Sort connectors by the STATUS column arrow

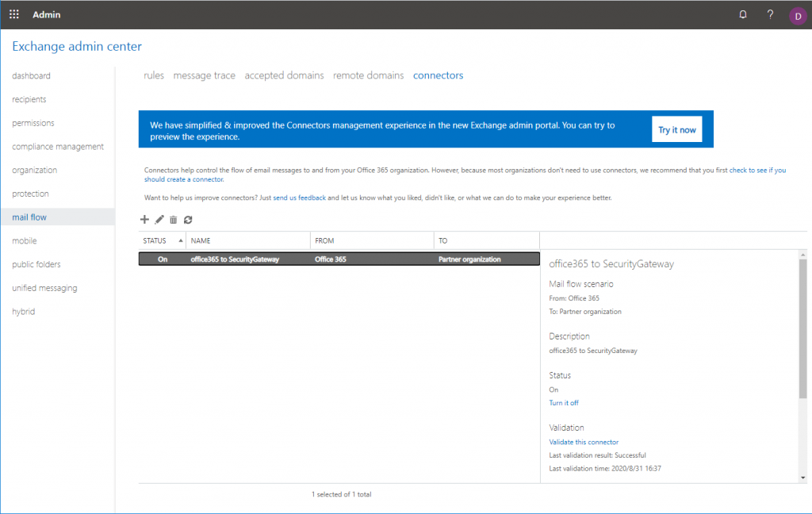[x=181, y=240]
